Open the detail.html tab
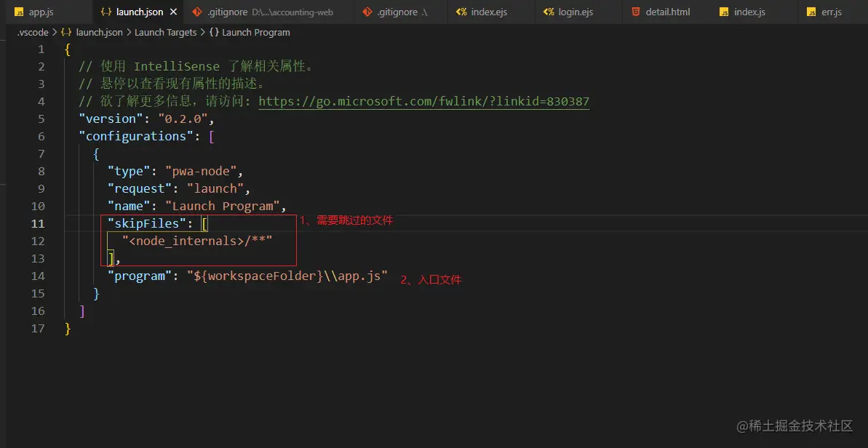Viewport: 868px width, 448px height. 667,12
